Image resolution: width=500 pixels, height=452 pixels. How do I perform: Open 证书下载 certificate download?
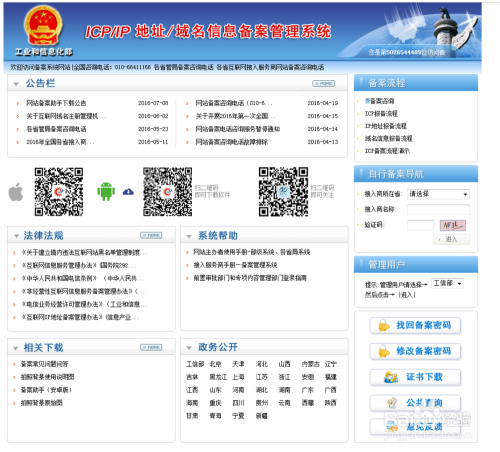[415, 377]
